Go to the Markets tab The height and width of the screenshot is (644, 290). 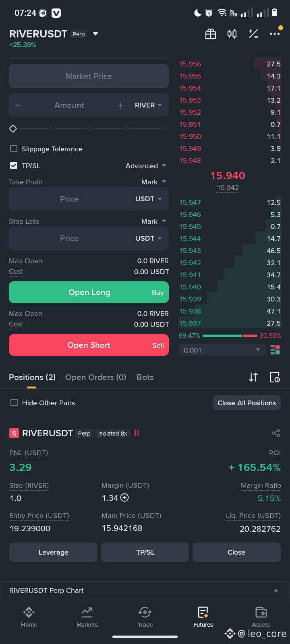87,617
